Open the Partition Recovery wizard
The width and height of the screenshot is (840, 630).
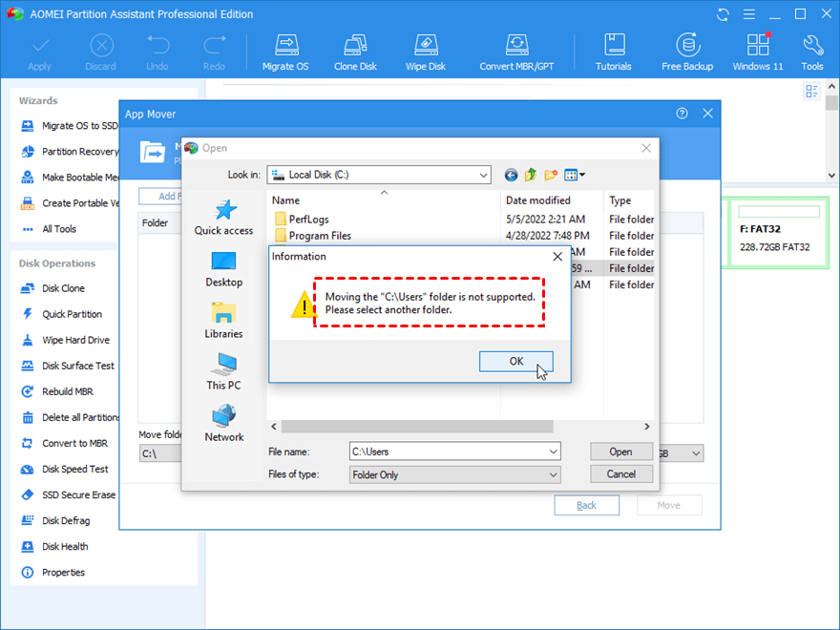click(70, 152)
